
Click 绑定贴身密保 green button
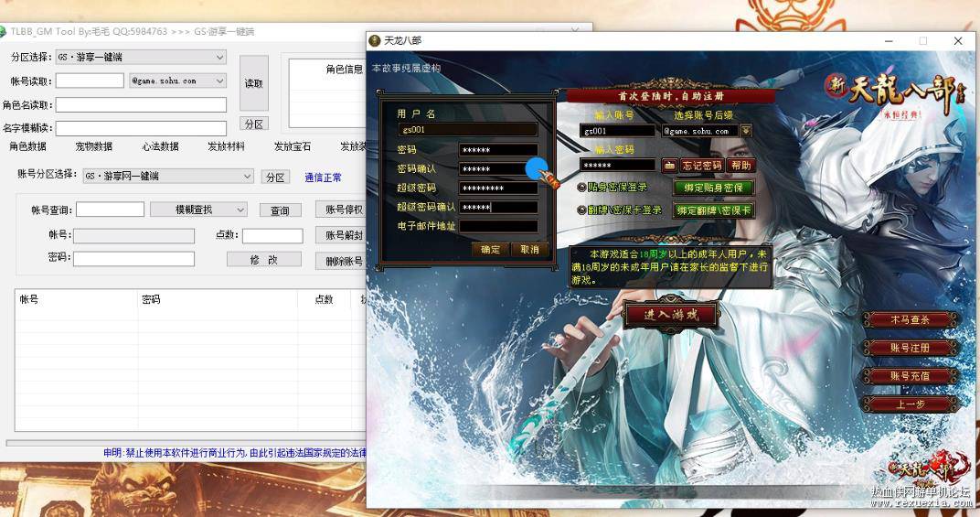pyautogui.click(x=713, y=188)
